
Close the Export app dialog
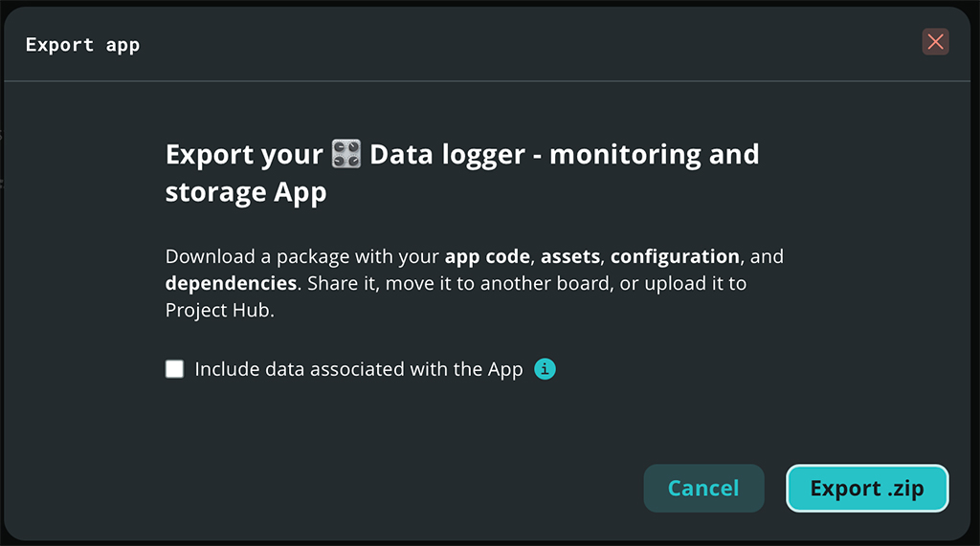click(935, 41)
